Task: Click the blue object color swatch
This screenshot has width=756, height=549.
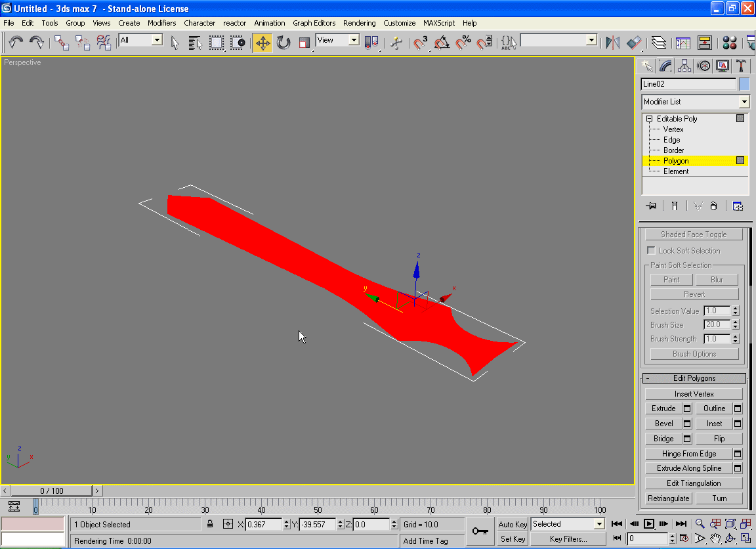Action: [744, 84]
